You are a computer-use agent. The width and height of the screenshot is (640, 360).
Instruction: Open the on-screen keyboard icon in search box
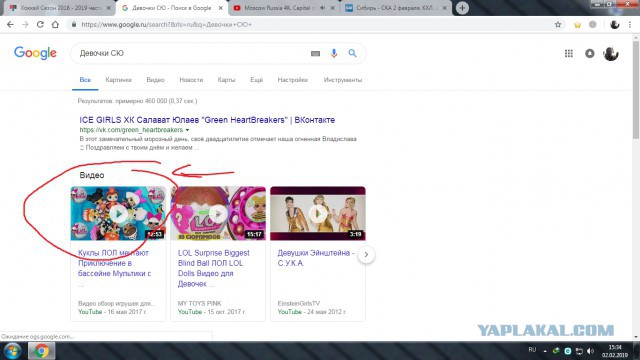pos(315,53)
